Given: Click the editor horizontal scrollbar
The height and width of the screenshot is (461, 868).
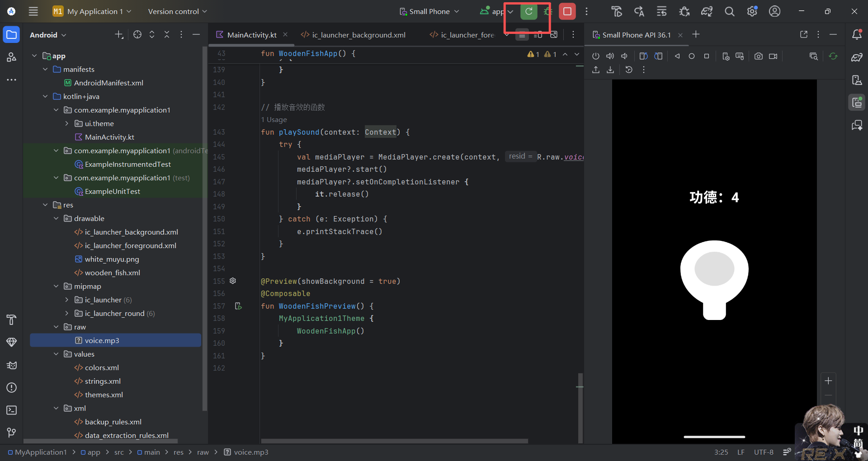Looking at the screenshot, I should pos(394,441).
